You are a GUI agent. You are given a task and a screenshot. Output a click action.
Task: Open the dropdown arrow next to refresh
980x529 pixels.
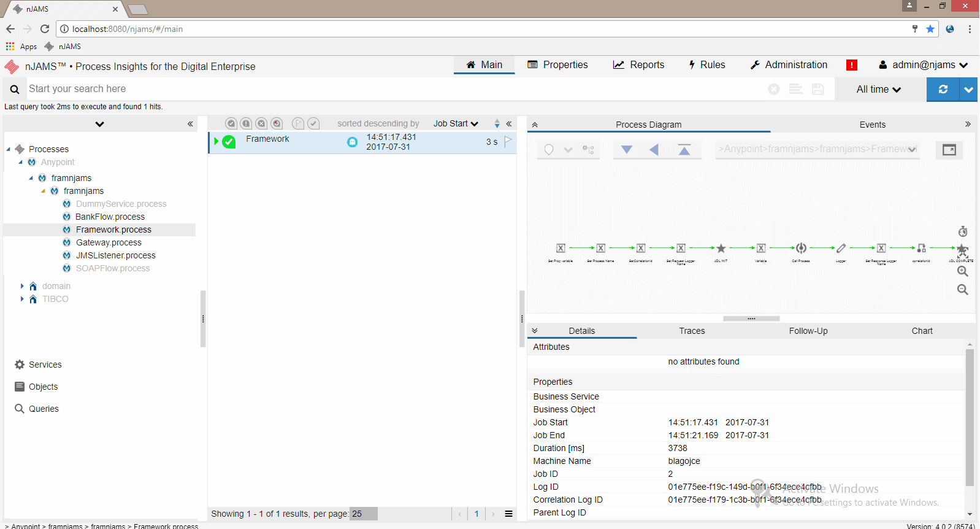pyautogui.click(x=968, y=89)
